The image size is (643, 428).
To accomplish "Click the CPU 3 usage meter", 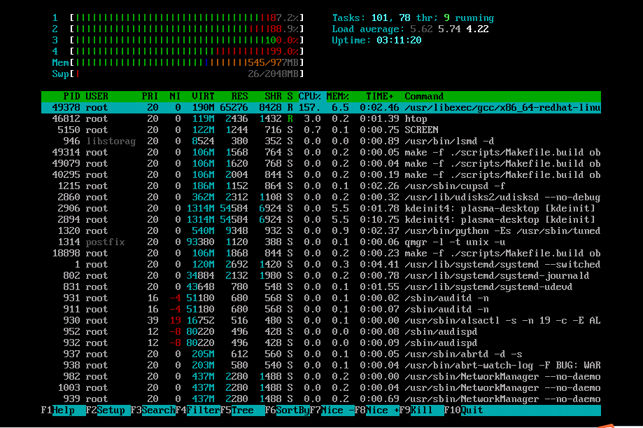I will (x=178, y=40).
